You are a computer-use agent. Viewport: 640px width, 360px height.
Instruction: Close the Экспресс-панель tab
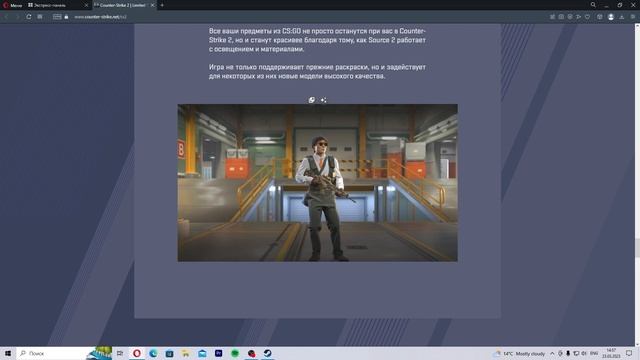point(86,5)
